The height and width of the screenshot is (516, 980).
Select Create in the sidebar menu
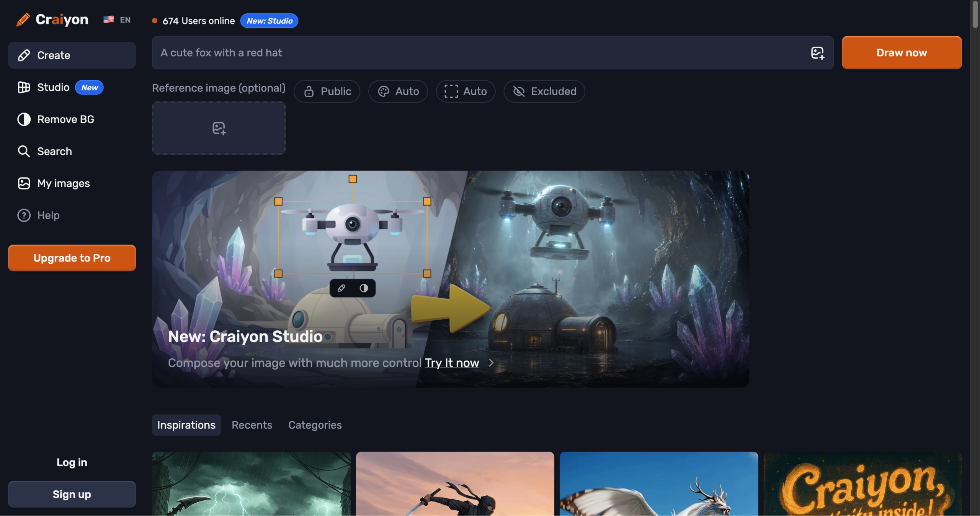pos(72,55)
